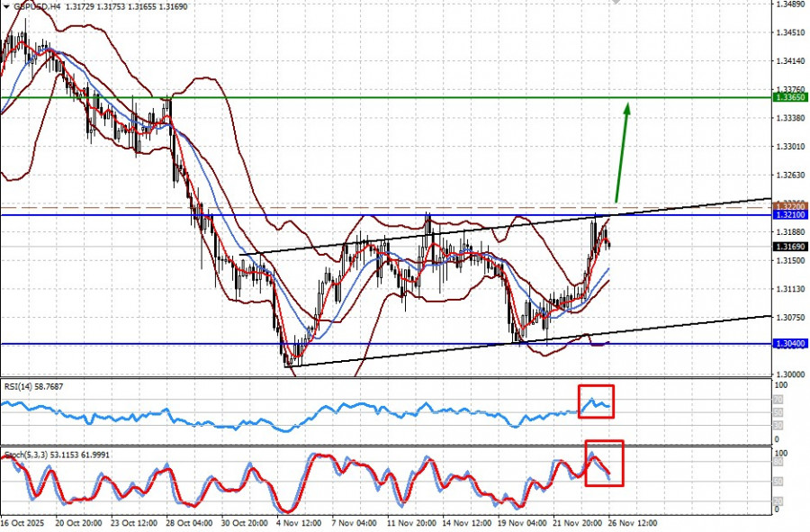This screenshot has width=810, height=532.
Task: Click the 1.34510 price scale value
Action: pos(790,32)
